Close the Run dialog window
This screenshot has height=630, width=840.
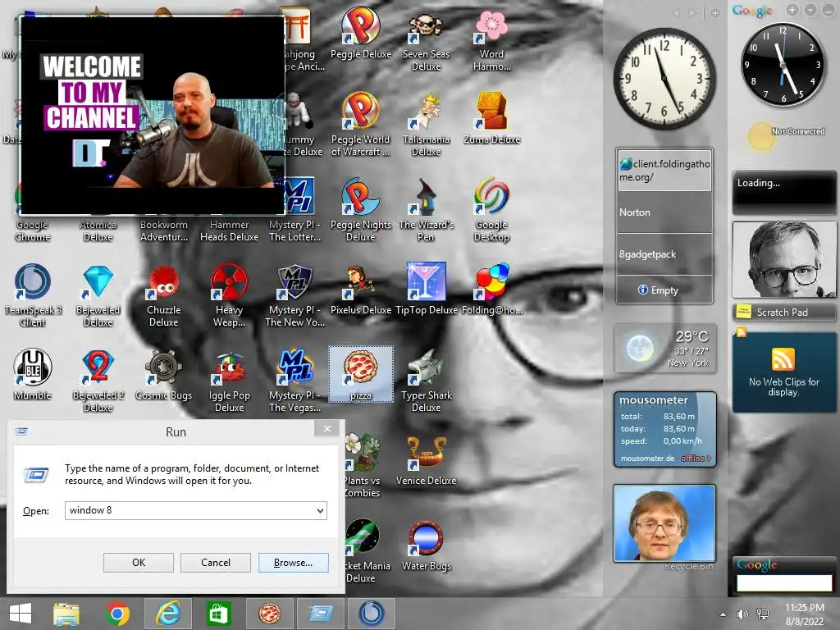point(326,428)
